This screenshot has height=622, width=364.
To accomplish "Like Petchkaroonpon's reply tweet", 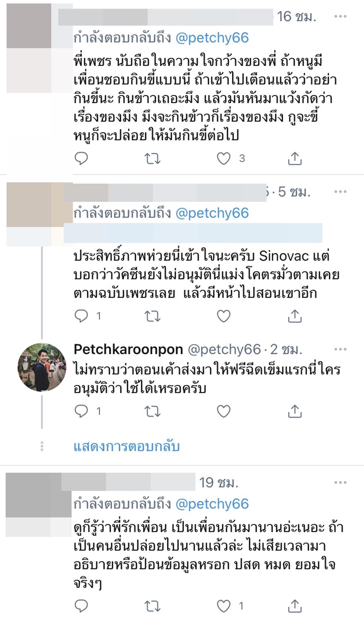I will 224,411.
